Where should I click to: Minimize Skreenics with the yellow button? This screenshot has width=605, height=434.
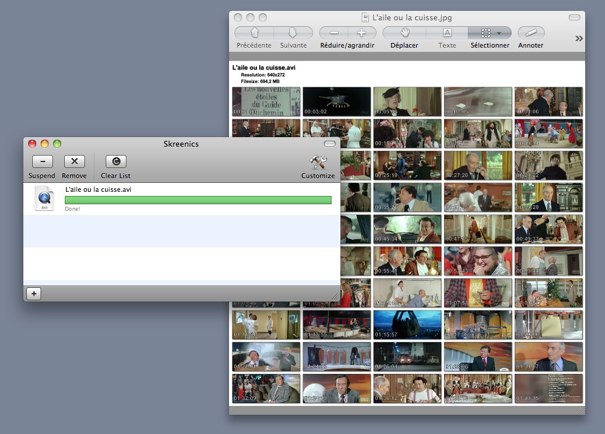pos(45,144)
